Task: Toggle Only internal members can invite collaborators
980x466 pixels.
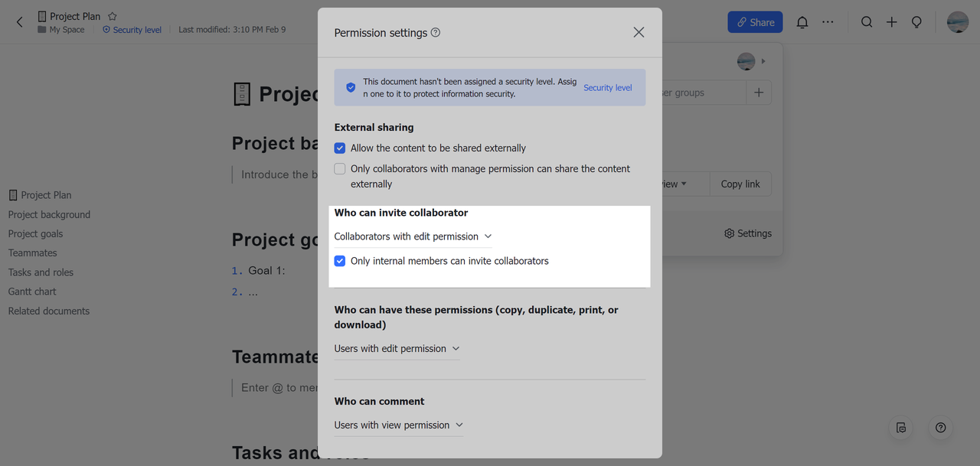Action: point(340,261)
